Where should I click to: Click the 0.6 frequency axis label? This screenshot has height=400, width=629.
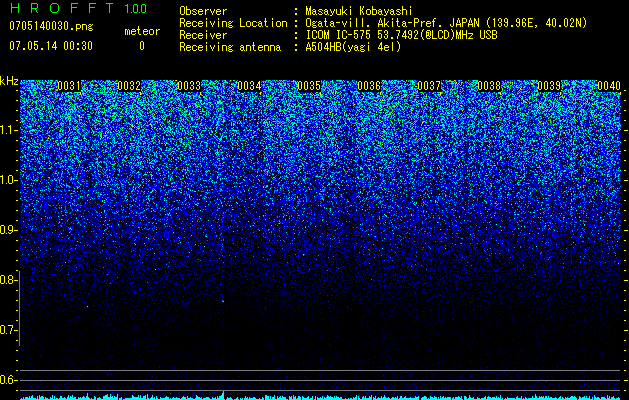7,380
